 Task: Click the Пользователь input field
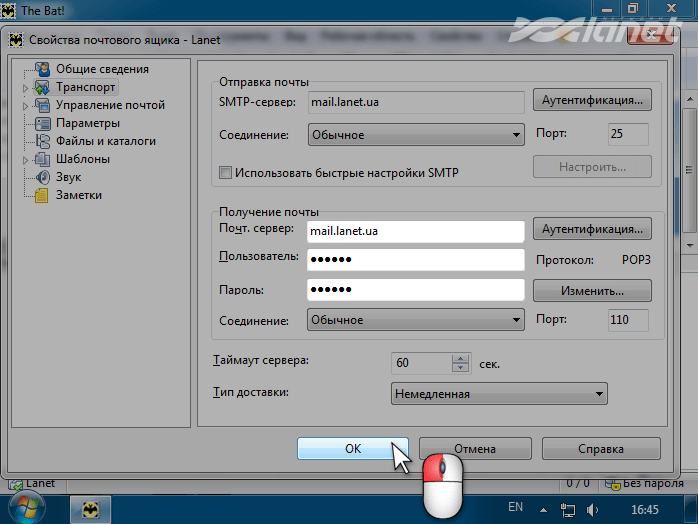tap(414, 260)
